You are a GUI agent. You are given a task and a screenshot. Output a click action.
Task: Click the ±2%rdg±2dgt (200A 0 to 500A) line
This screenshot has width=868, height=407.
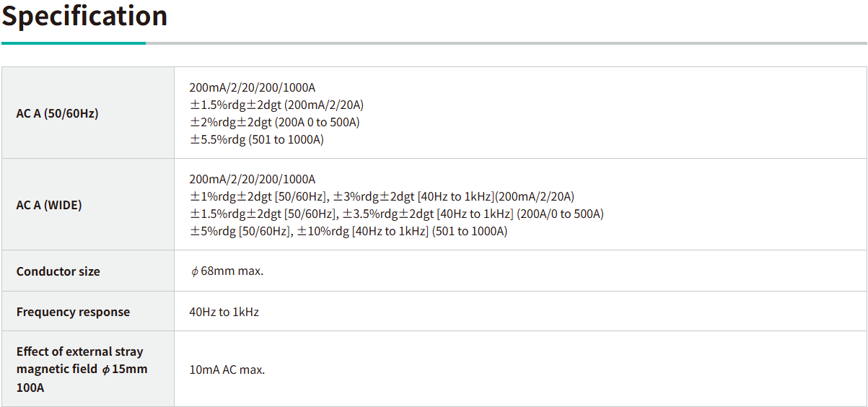(274, 122)
